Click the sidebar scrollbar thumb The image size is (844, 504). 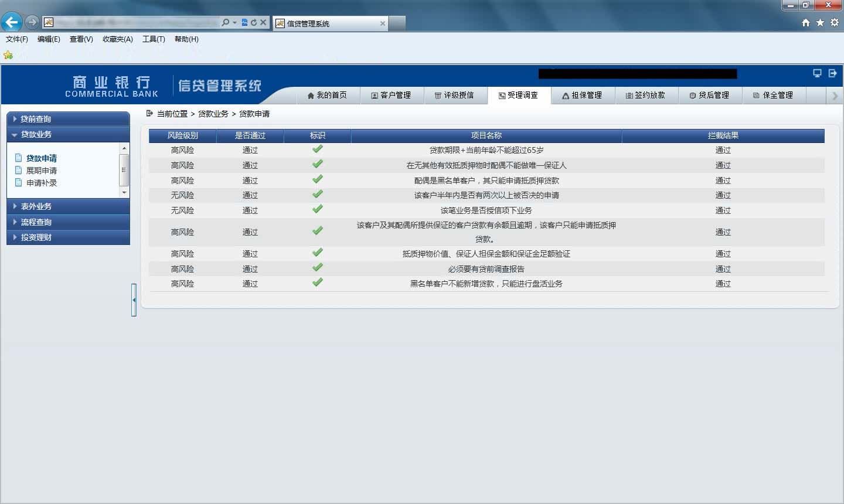124,170
